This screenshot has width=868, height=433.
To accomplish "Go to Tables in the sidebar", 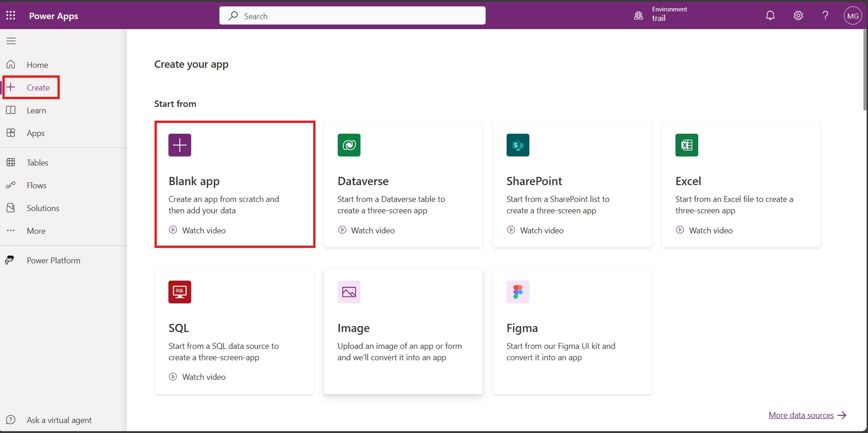I will pos(37,162).
